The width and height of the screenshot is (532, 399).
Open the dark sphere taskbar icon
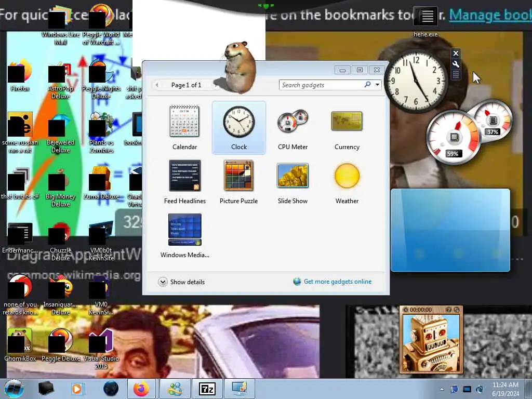coord(111,389)
